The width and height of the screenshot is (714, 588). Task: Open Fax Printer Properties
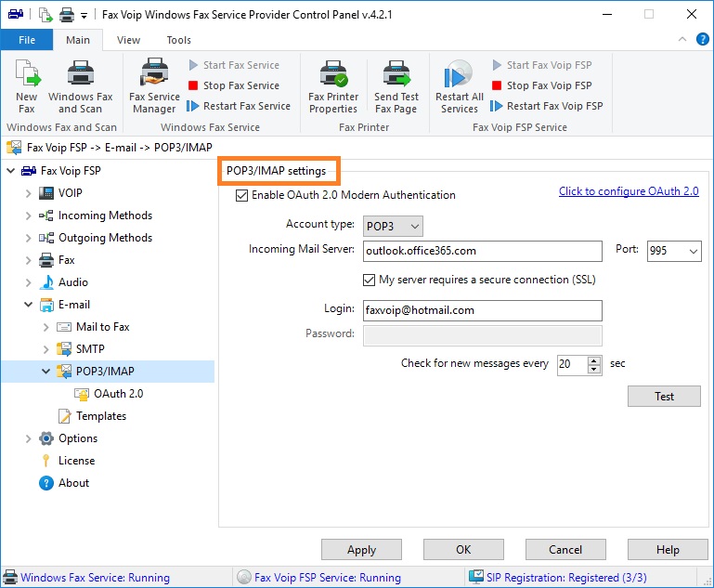333,86
